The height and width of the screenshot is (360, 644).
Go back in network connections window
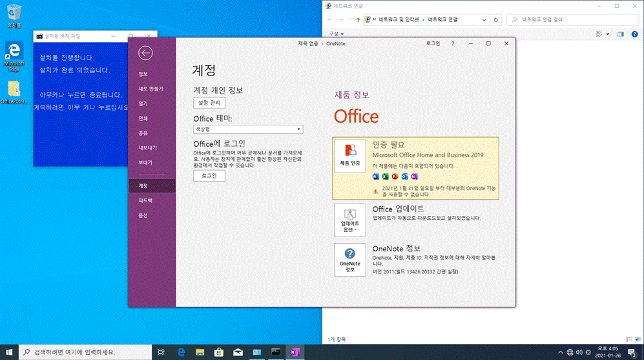(x=330, y=20)
